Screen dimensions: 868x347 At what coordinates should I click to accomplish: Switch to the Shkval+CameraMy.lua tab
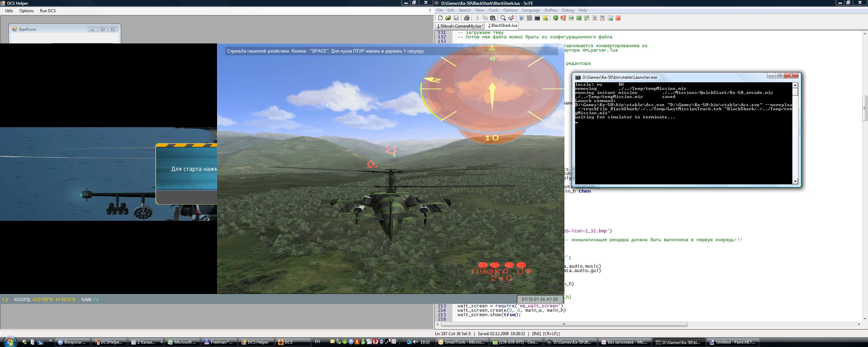click(x=460, y=26)
